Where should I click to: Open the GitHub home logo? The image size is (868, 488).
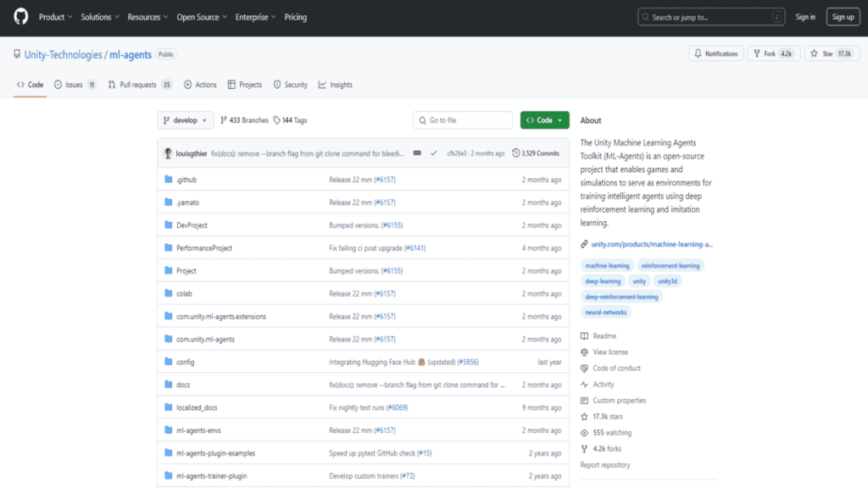pyautogui.click(x=21, y=17)
